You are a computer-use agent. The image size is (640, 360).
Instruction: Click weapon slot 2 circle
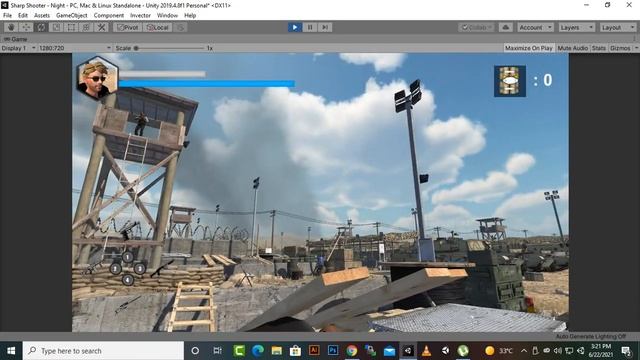click(116, 269)
